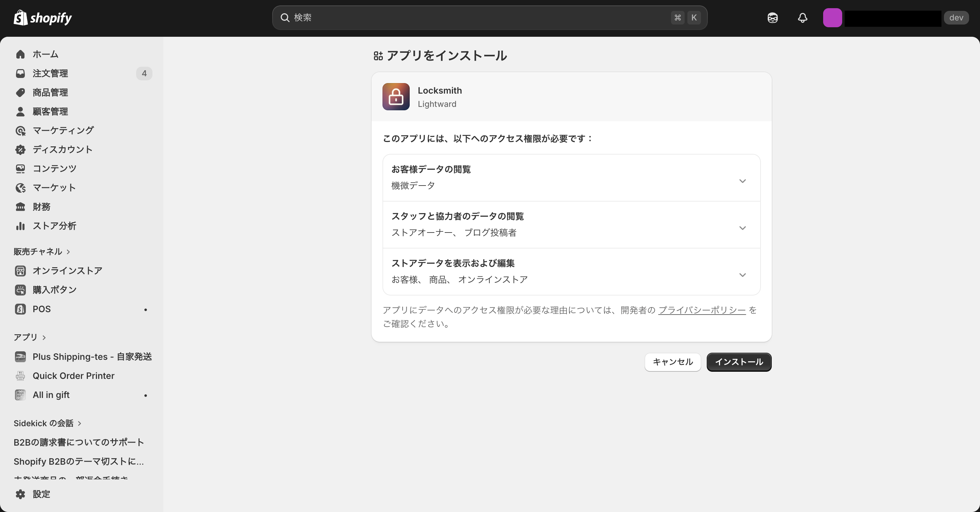This screenshot has height=512, width=980.
Task: Click the オンラインストア storefront icon
Action: pos(20,271)
